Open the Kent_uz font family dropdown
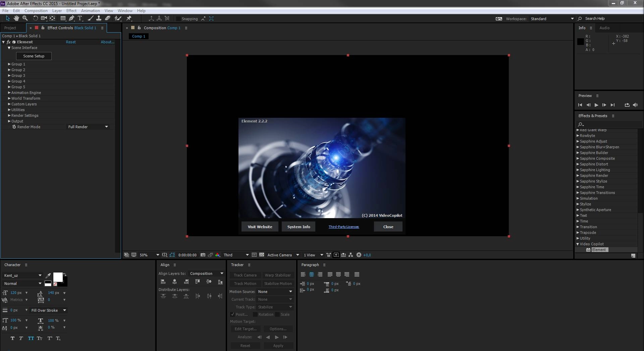This screenshot has height=351, width=644. [x=22, y=275]
